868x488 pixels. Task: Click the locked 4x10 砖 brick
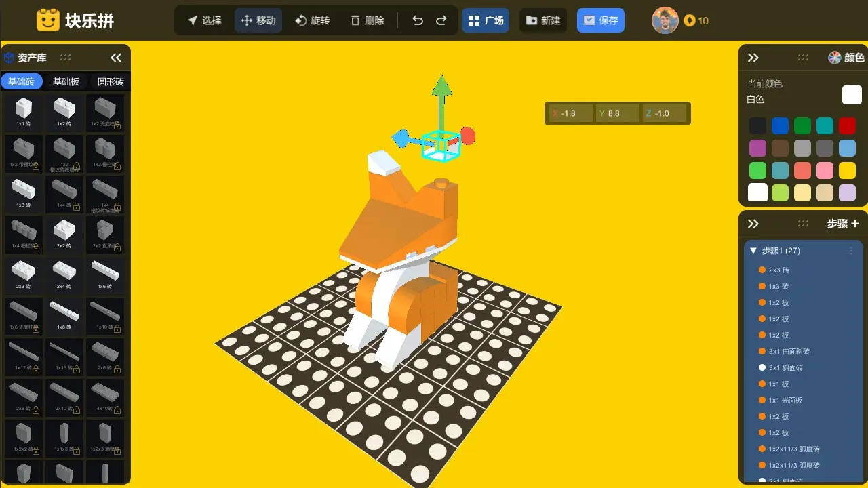pos(105,396)
